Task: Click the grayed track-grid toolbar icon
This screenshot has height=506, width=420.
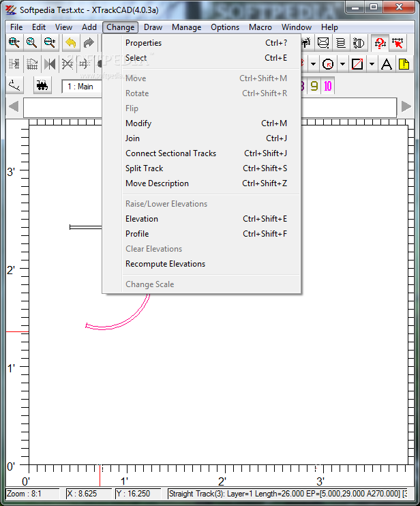Action: (14, 64)
